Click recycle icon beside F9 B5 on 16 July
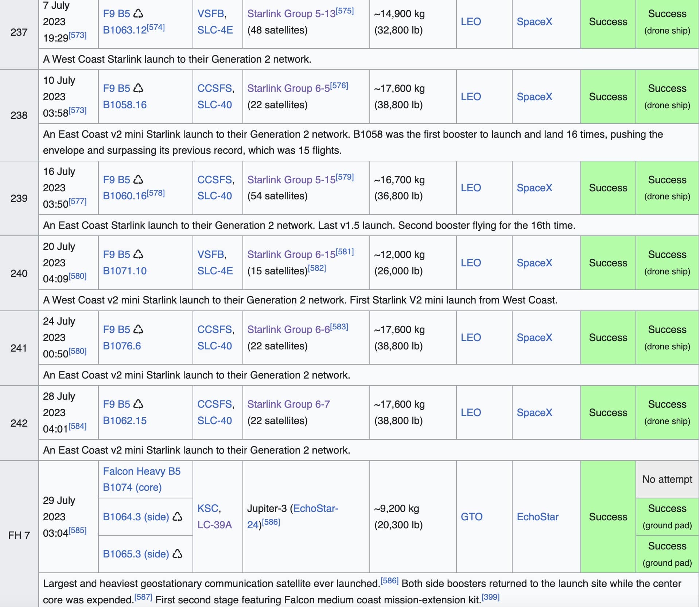The width and height of the screenshot is (700, 607). click(138, 180)
